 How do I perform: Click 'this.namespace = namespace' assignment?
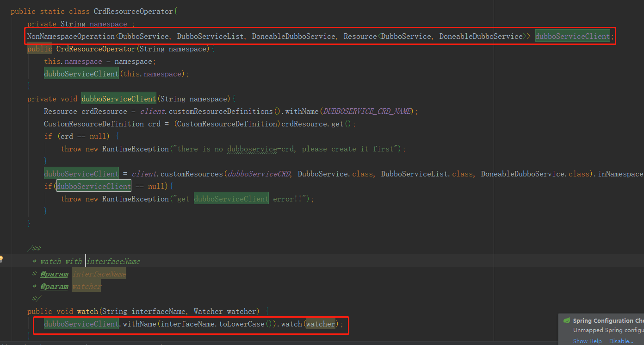(x=100, y=61)
